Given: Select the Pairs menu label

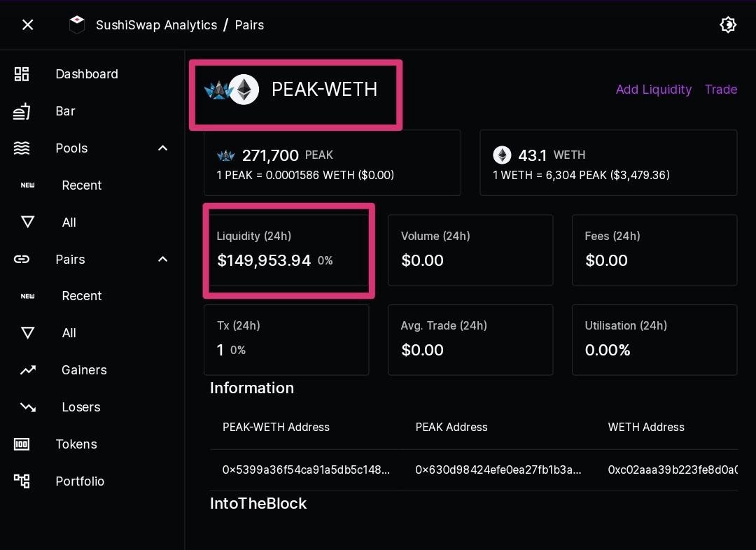Looking at the screenshot, I should tap(71, 260).
